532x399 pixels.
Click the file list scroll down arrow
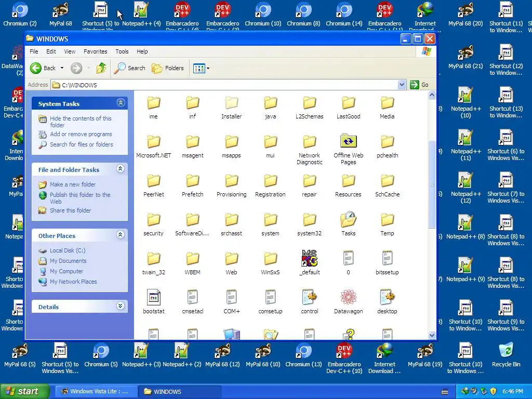(x=432, y=335)
